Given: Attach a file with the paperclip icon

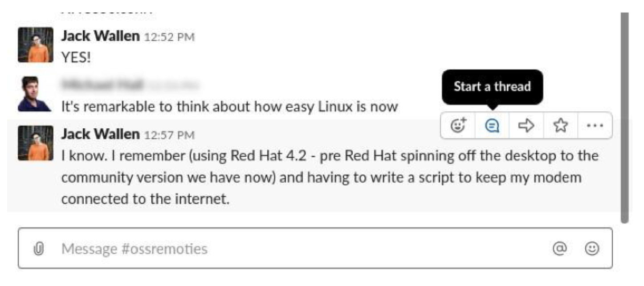Looking at the screenshot, I should tap(38, 249).
